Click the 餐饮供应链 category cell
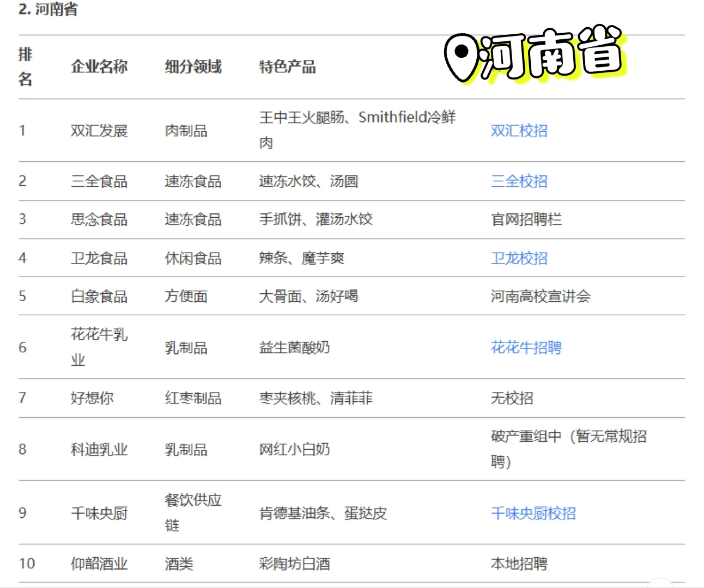 click(193, 512)
